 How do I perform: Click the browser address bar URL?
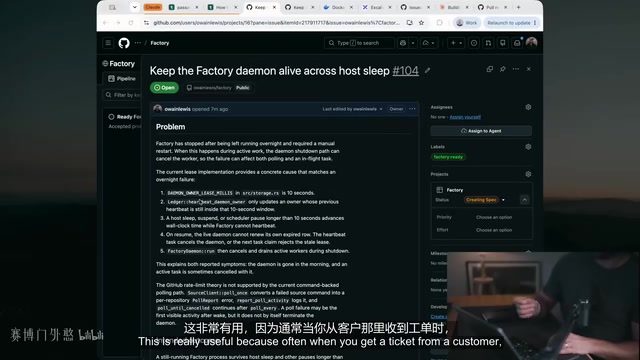276,23
